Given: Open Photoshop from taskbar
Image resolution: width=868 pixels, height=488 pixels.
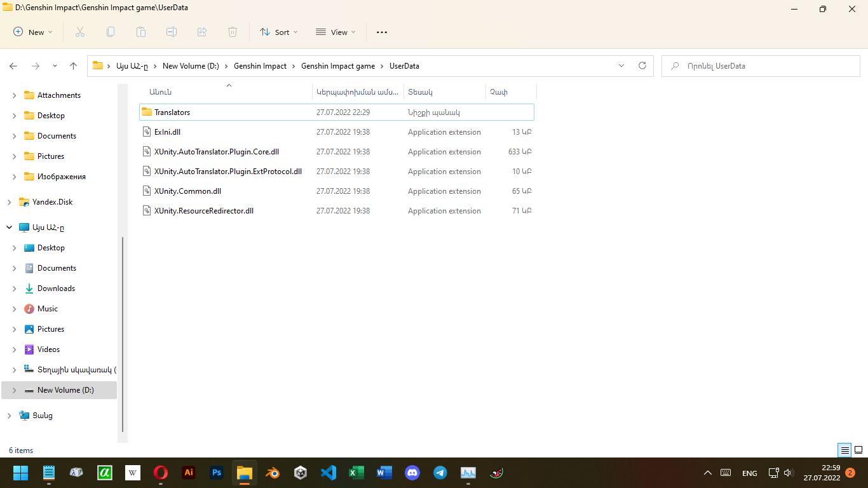Looking at the screenshot, I should [217, 473].
